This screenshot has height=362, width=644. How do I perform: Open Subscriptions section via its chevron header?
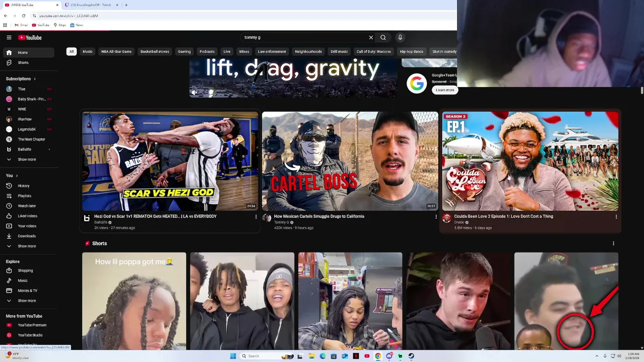point(21,79)
